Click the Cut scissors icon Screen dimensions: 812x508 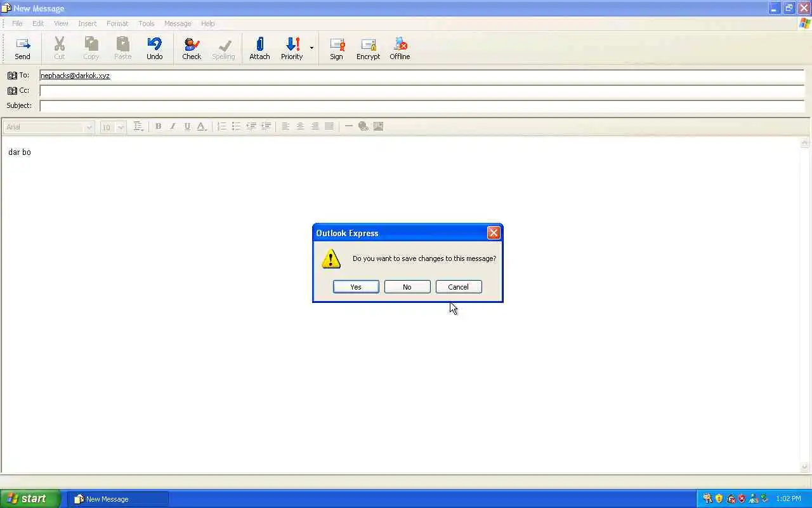pos(59,44)
